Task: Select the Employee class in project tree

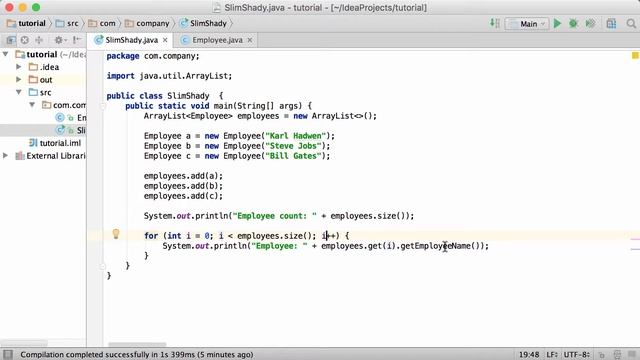Action: point(71,118)
